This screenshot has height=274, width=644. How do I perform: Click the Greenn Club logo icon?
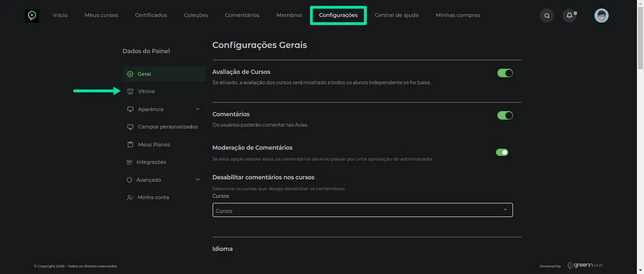click(x=32, y=16)
